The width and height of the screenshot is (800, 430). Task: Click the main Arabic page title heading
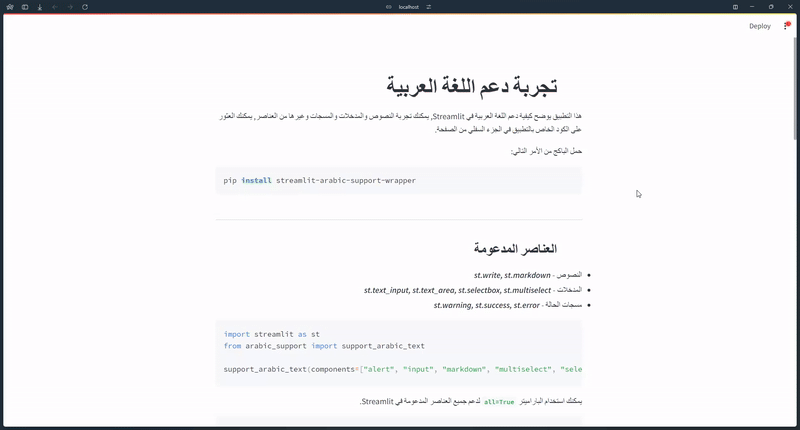pyautogui.click(x=472, y=86)
